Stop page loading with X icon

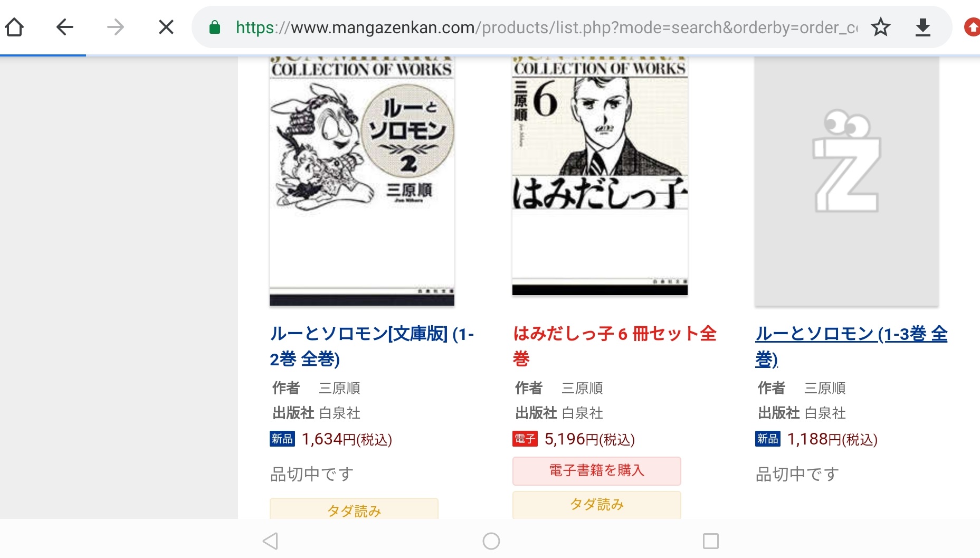point(166,27)
